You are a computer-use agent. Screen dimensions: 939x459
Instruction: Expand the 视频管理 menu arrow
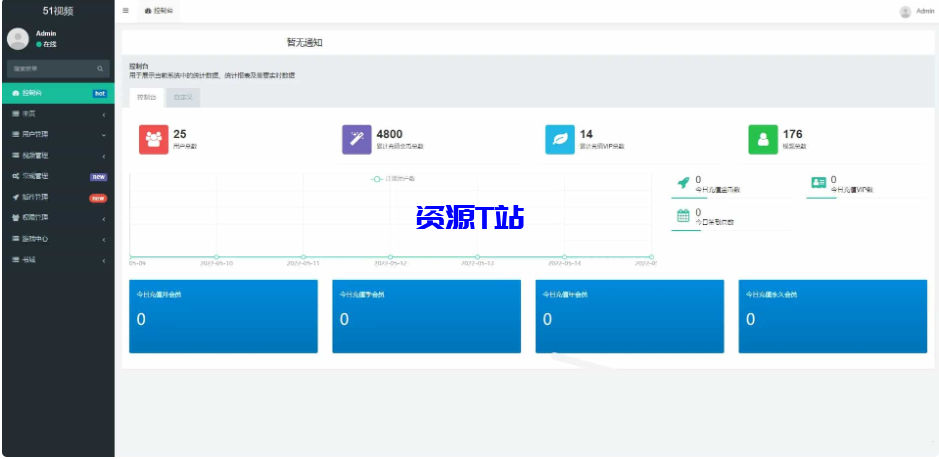coord(104,156)
